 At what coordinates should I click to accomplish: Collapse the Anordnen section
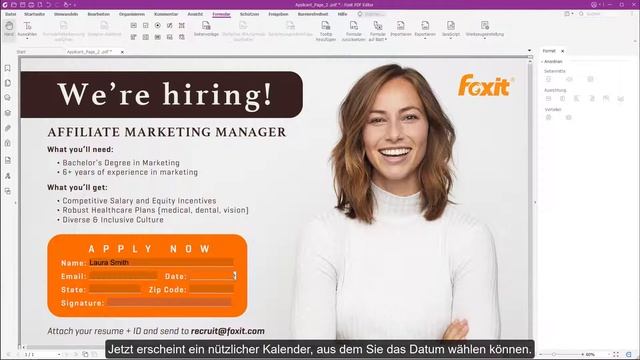[x=542, y=62]
